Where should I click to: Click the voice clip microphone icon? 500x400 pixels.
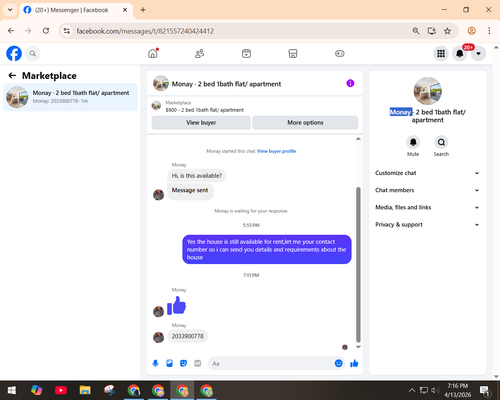[156, 363]
